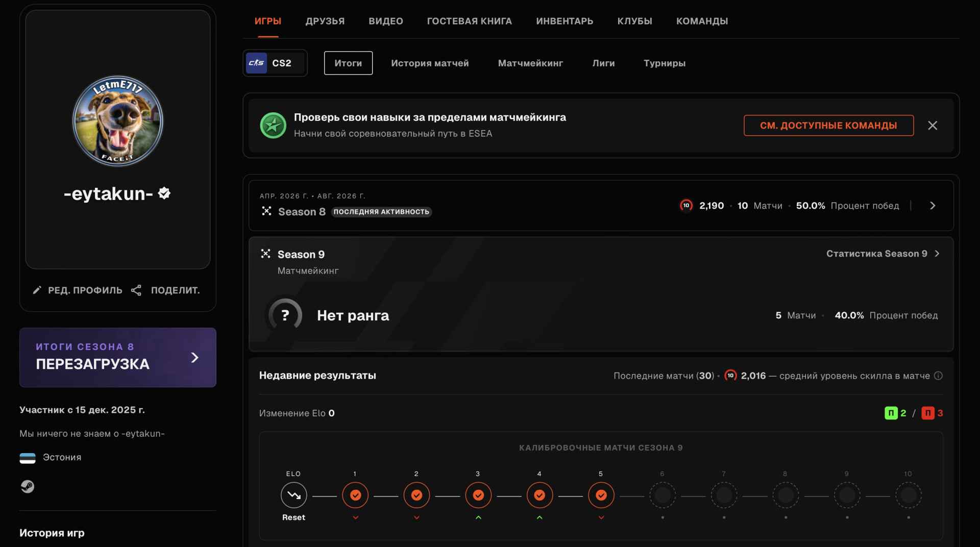The image size is (980, 547).
Task: Click the info icon after средний уровень скилла
Action: [x=938, y=376]
